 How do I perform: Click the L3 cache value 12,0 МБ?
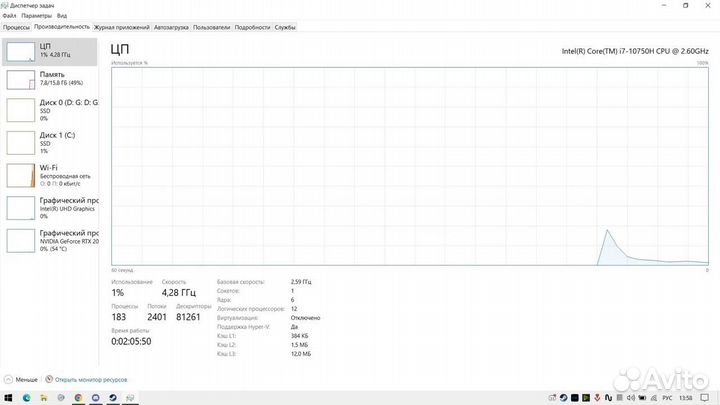click(x=301, y=354)
